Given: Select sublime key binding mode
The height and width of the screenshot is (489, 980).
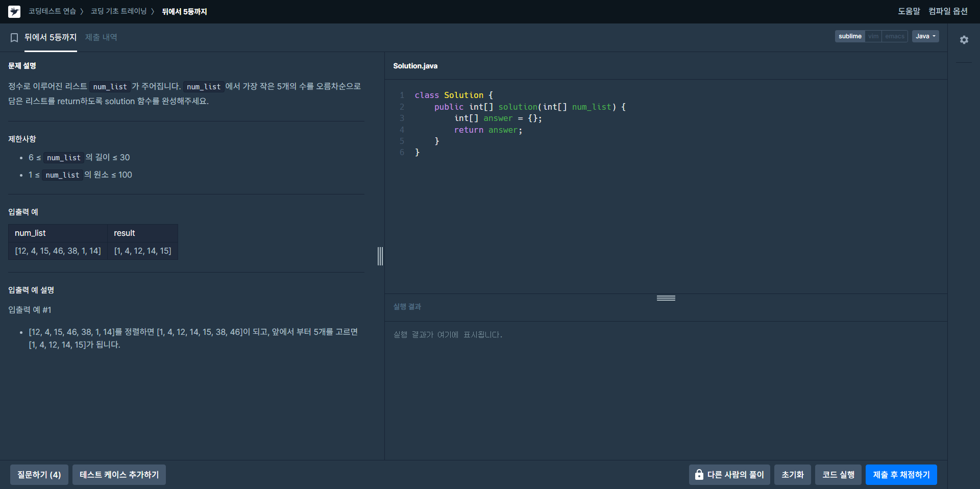Looking at the screenshot, I should click(850, 36).
